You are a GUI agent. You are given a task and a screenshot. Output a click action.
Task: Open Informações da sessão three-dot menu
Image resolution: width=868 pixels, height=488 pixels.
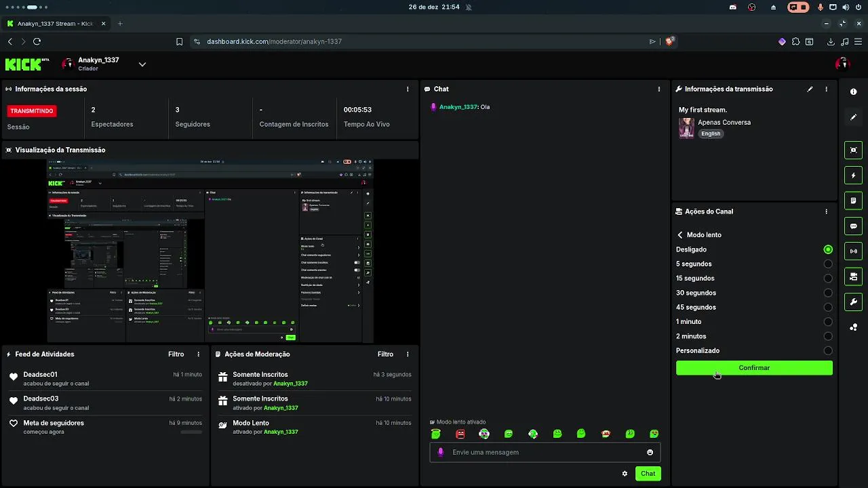pos(408,89)
